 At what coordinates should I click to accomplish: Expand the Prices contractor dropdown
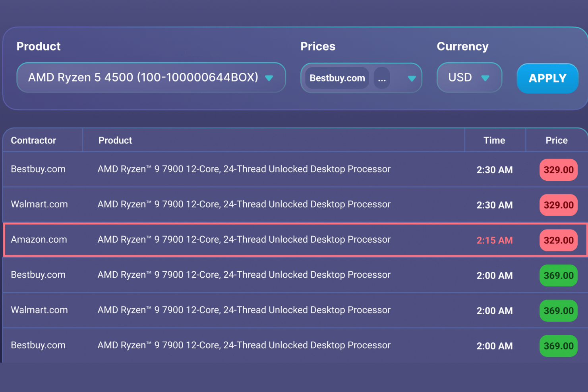(x=361, y=78)
